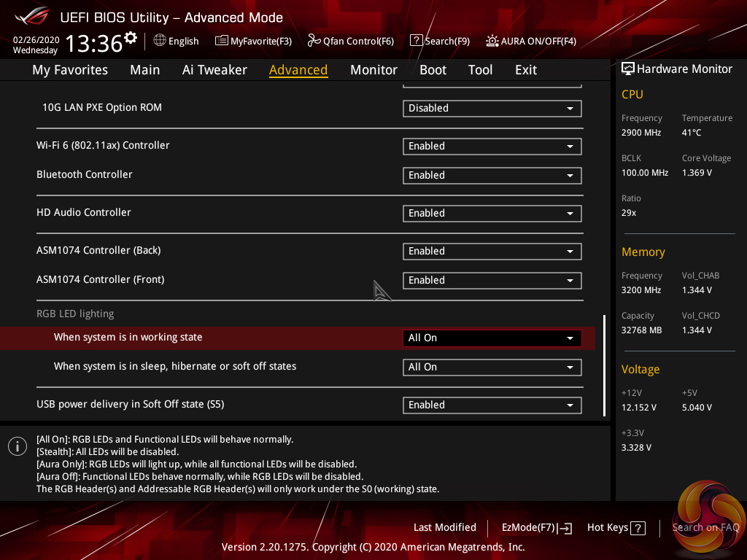Change 10G LAN PXE Option ROM setting
The width and height of the screenshot is (747, 560).
tap(492, 108)
